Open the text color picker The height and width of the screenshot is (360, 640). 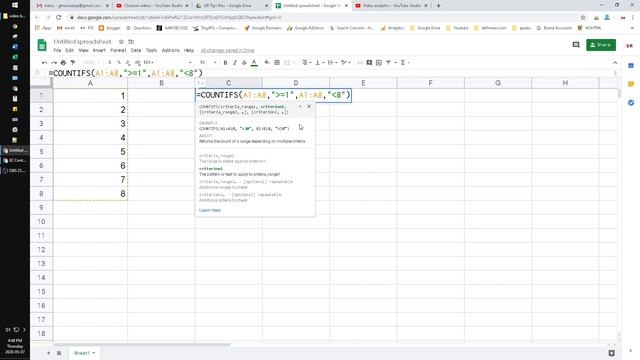254,62
